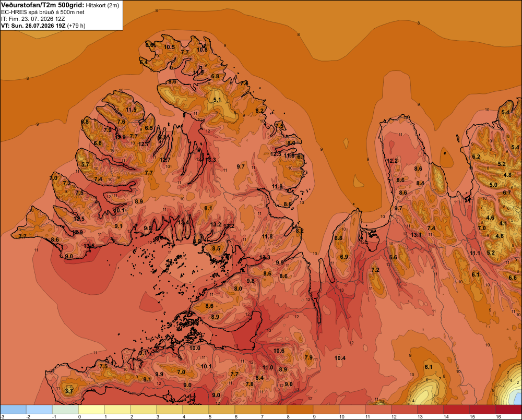
Task: Click the 11.9 temperature value
Action: 198,72
